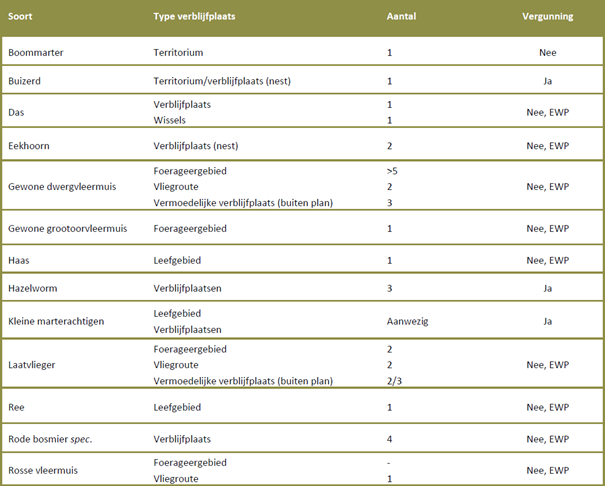Click 'Nee, EWP' in the Ree row
The width and height of the screenshot is (605, 486).
pos(548,407)
